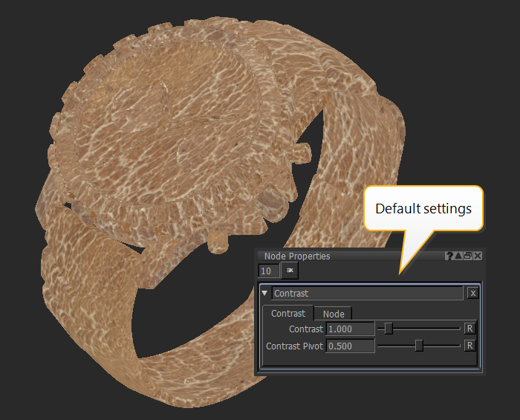Remove Contrast node panel with X button

pos(473,294)
